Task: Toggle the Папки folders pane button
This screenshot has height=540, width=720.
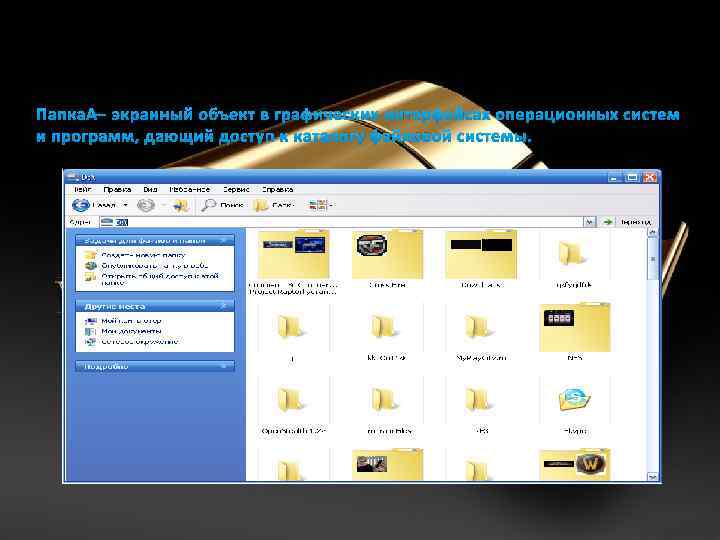Action: [274, 205]
